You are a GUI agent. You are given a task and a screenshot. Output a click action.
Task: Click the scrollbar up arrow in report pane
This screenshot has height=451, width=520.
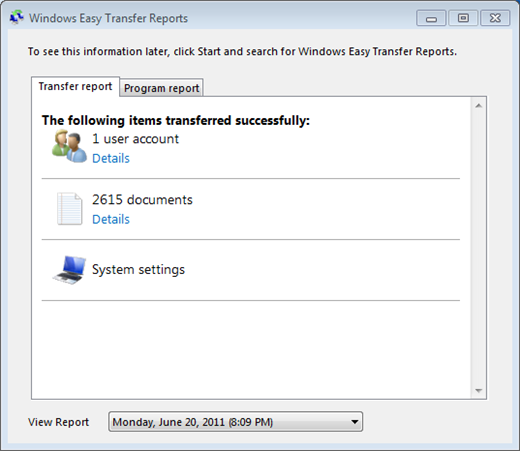[479, 106]
